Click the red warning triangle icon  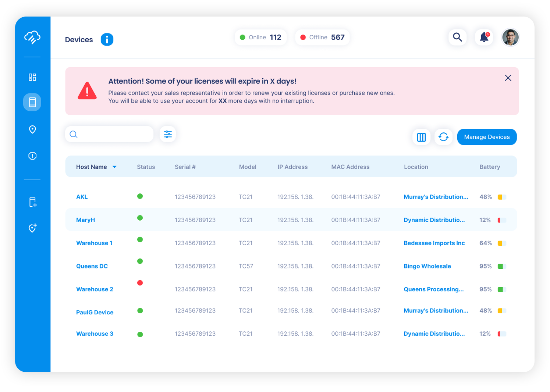(x=87, y=91)
